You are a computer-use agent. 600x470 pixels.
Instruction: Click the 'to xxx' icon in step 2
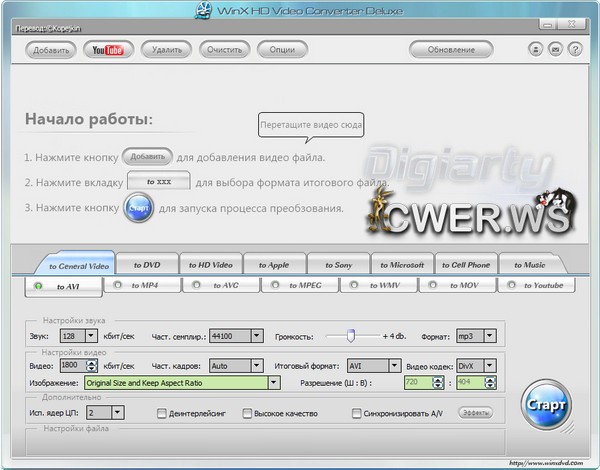pos(159,182)
